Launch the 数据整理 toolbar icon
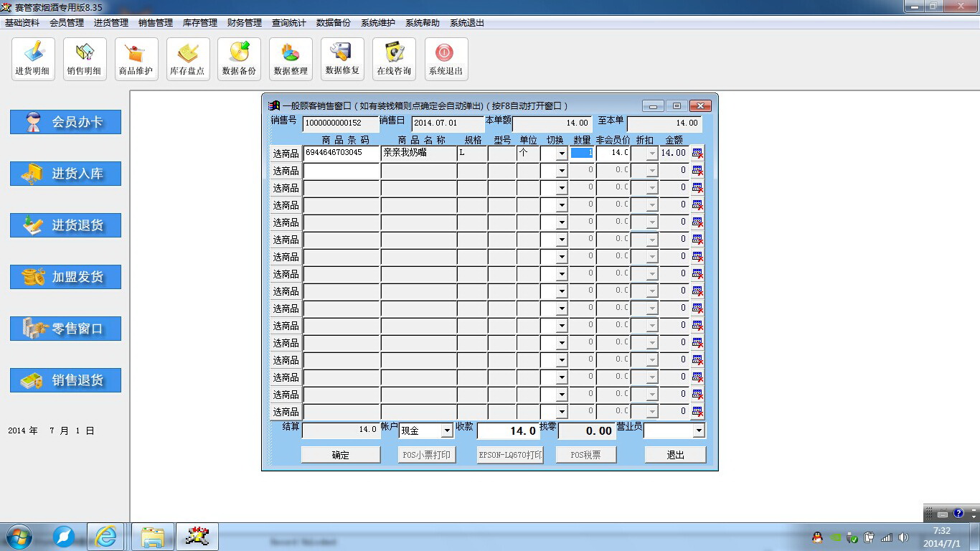The image size is (980, 551). tap(291, 59)
